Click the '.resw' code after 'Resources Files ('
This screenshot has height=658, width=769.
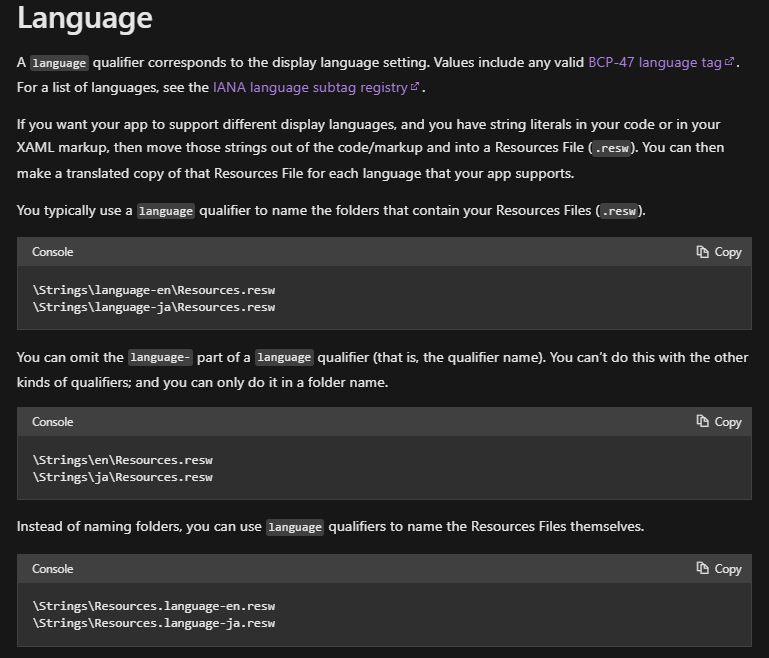[x=619, y=211]
